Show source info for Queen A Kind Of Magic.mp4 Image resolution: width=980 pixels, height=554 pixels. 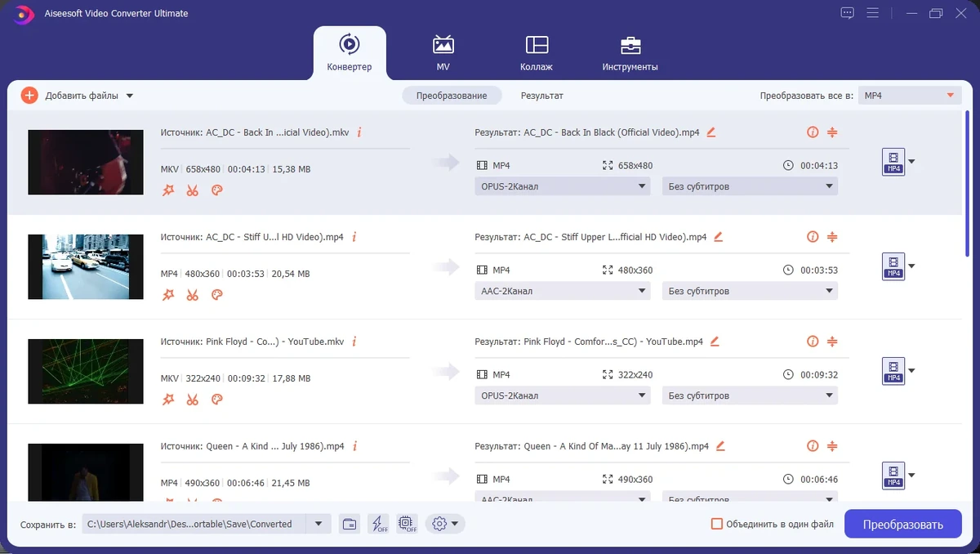354,446
